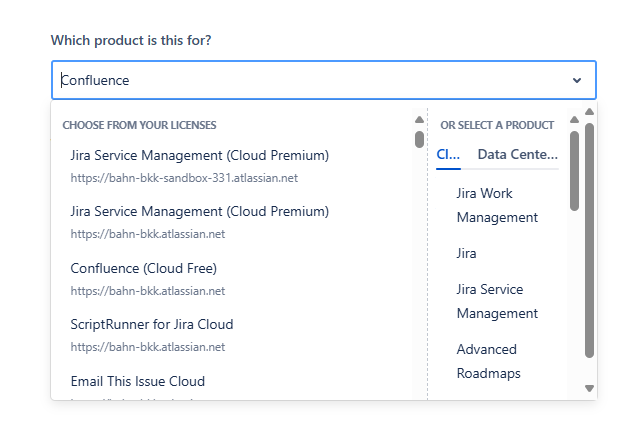Select Jira Work Management product
The image size is (623, 430).
[x=497, y=205]
